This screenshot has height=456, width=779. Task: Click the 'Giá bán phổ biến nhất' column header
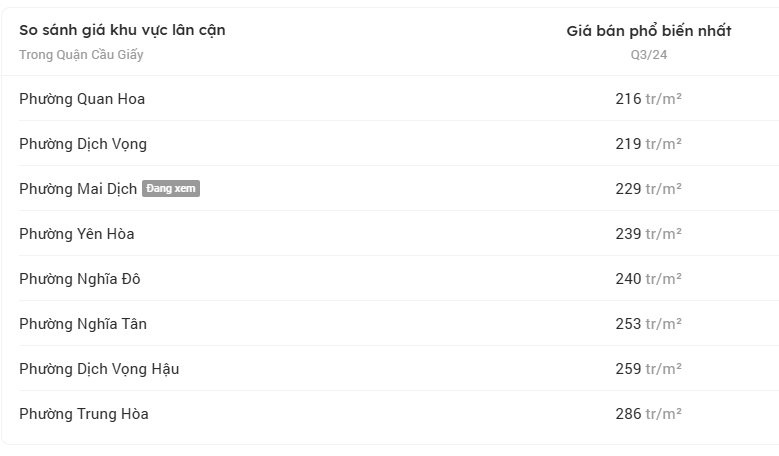point(649,31)
